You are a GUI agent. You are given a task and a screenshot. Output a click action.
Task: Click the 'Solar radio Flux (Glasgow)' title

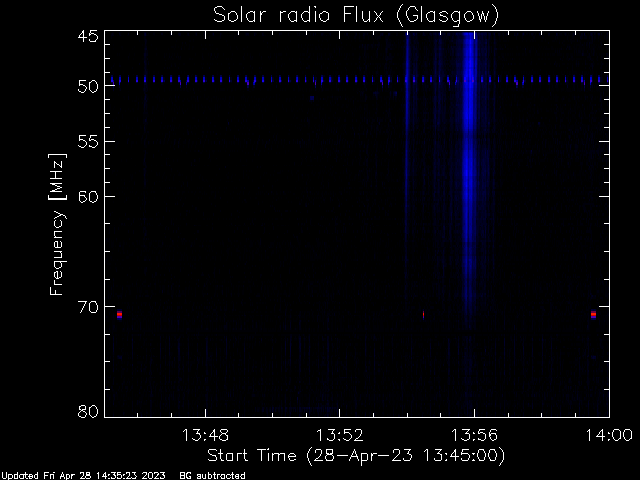356,16
